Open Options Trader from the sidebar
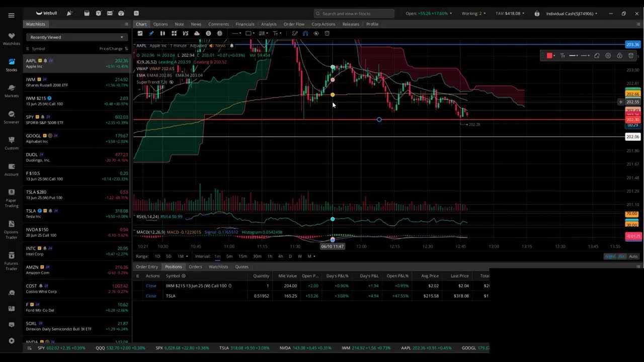Image resolution: width=644 pixels, height=362 pixels. click(x=12, y=229)
